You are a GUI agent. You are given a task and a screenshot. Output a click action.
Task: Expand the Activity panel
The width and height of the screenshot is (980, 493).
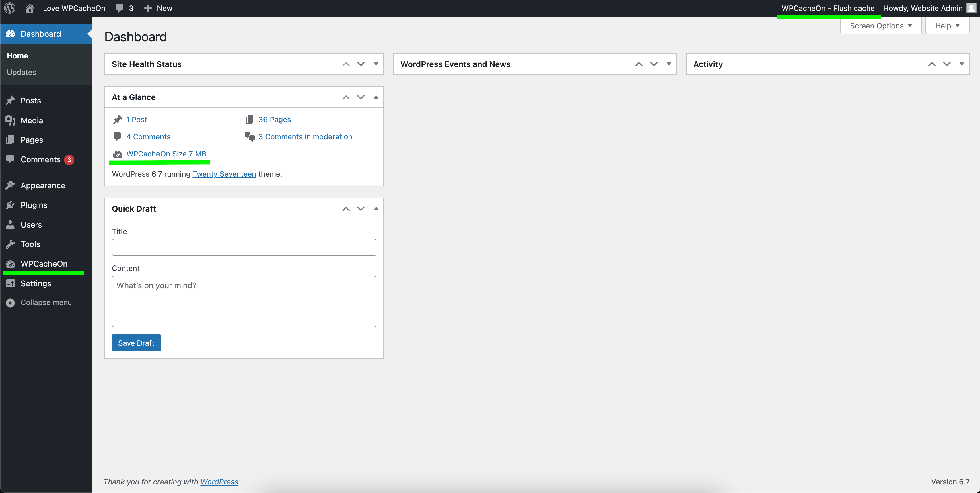[962, 64]
